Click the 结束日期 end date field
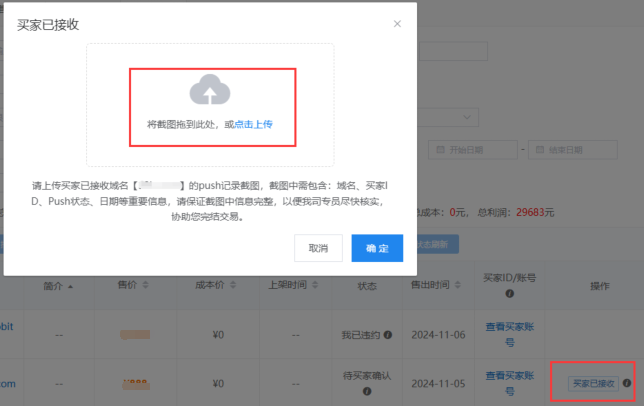Viewport: 644px width, 406px height. (x=572, y=150)
